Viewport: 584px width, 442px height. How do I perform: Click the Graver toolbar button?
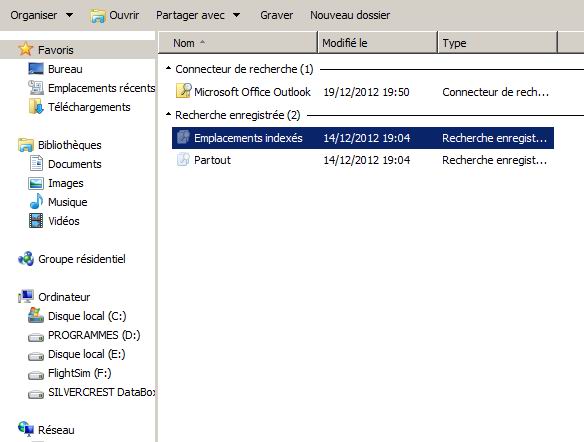(x=276, y=15)
